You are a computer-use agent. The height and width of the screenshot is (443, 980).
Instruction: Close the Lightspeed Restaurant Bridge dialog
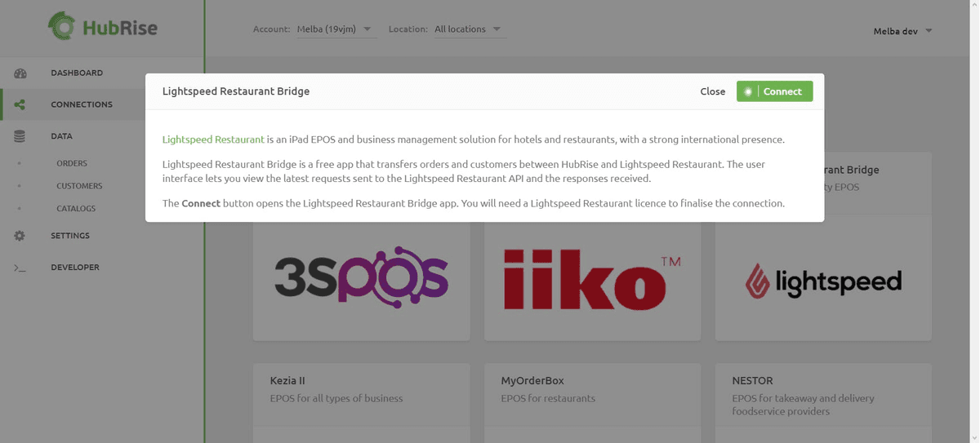pyautogui.click(x=712, y=91)
